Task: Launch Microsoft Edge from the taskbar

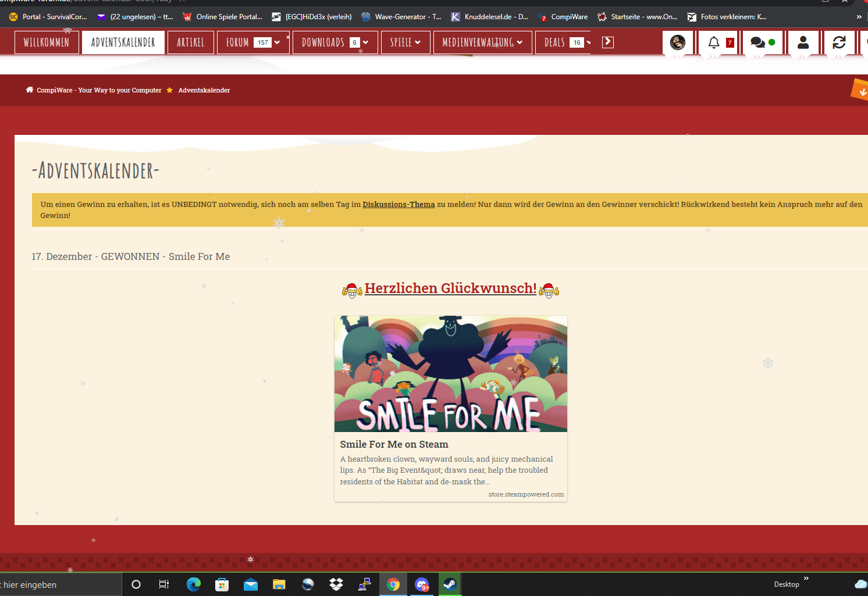Action: click(x=194, y=584)
